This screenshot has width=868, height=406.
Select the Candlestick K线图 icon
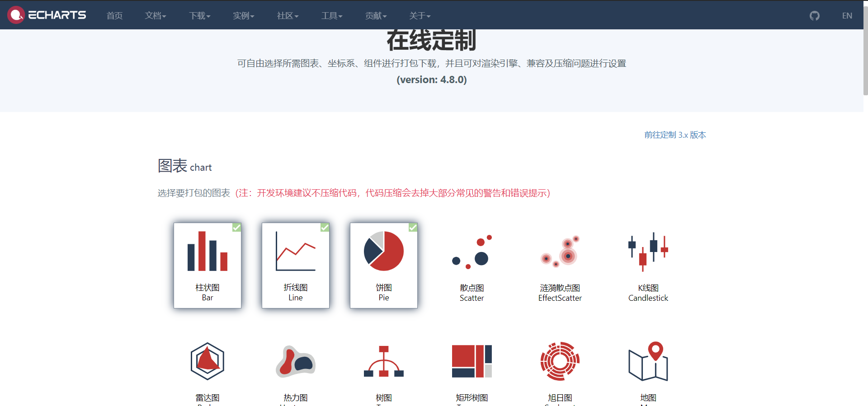(648, 252)
